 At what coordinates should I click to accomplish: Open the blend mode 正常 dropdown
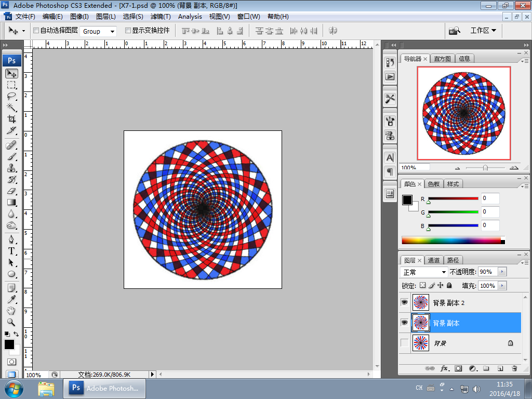424,272
